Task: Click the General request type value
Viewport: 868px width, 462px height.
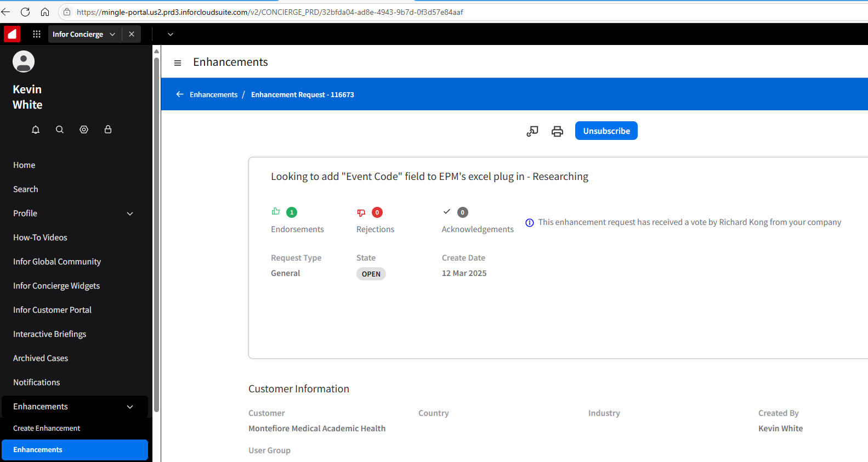Action: click(x=285, y=273)
